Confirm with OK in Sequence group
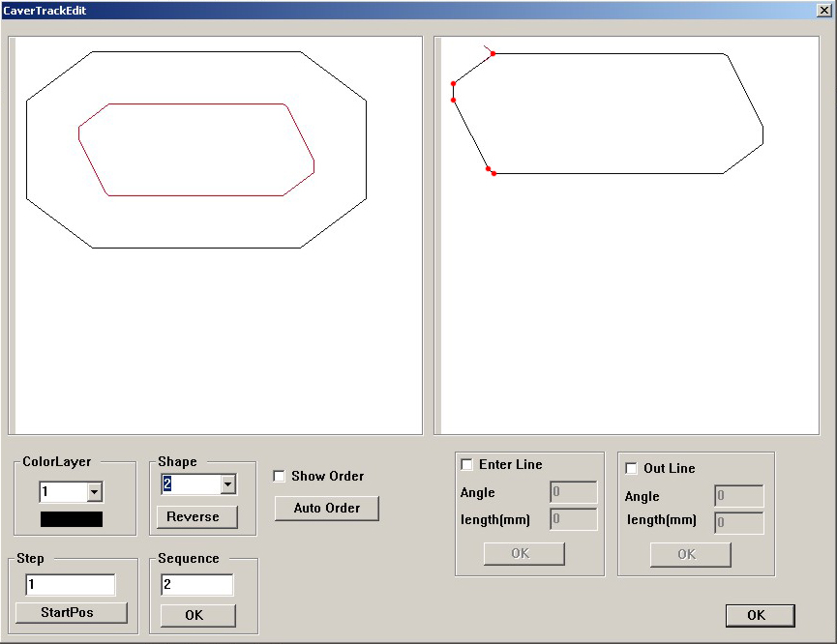837x644 pixels. [197, 615]
